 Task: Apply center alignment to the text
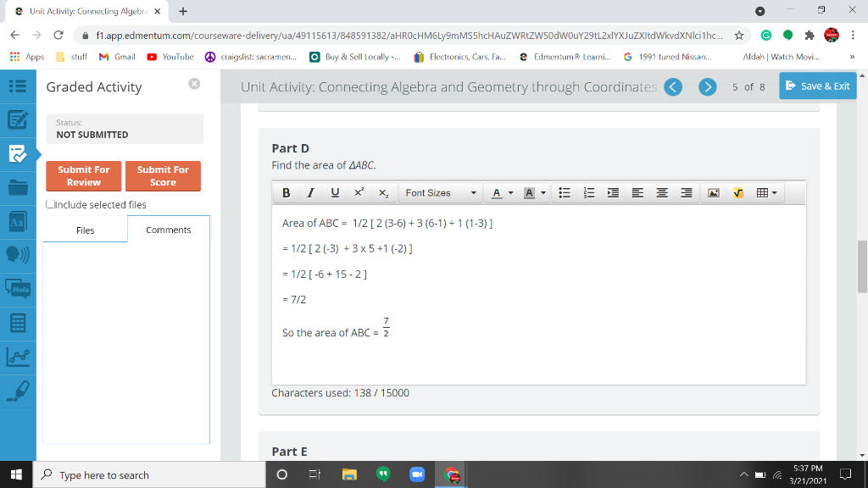tap(662, 192)
